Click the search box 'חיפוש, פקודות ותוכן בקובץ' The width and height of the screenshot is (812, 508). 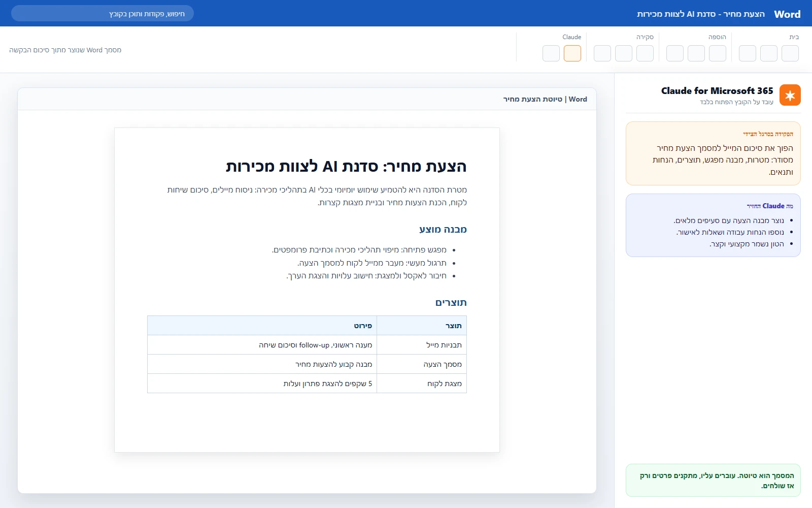[103, 13]
